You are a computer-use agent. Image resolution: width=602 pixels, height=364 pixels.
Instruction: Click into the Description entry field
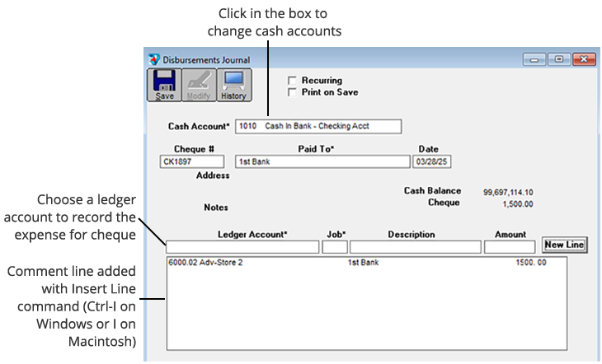(415, 246)
